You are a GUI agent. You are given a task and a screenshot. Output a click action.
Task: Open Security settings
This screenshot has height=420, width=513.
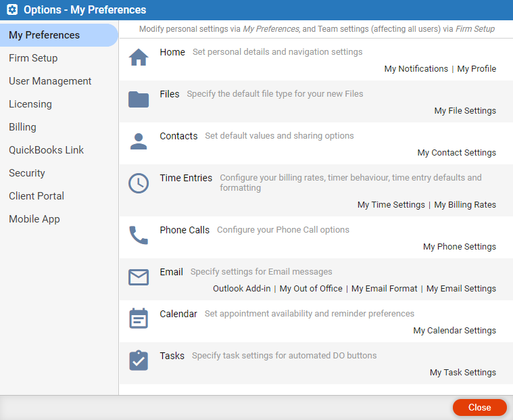click(x=27, y=173)
